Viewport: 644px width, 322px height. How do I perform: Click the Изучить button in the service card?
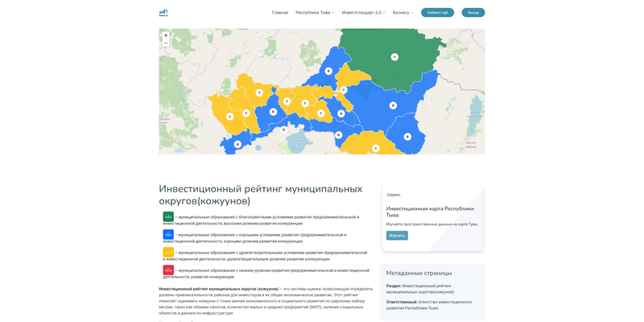tap(397, 236)
